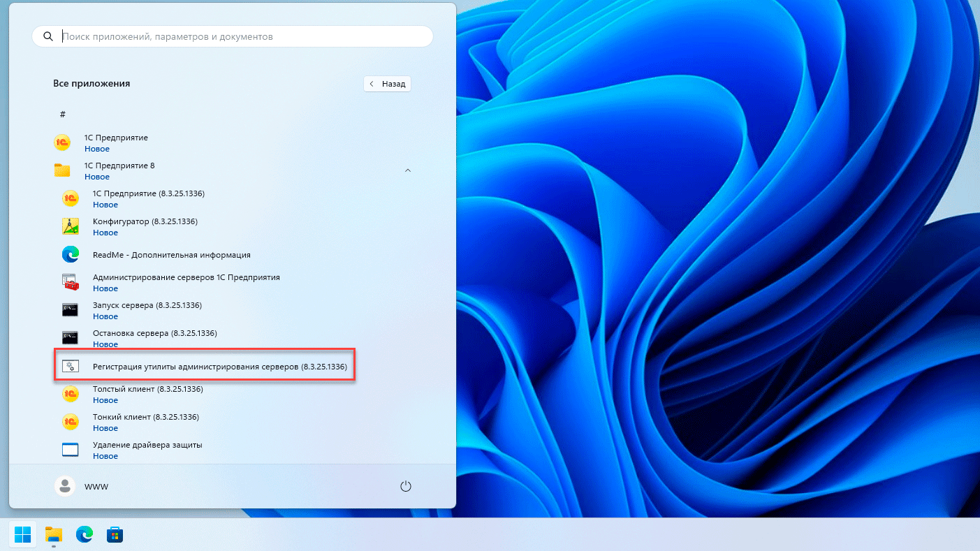Open the www user account avatar
Image resolution: width=980 pixels, height=551 pixels.
click(65, 486)
